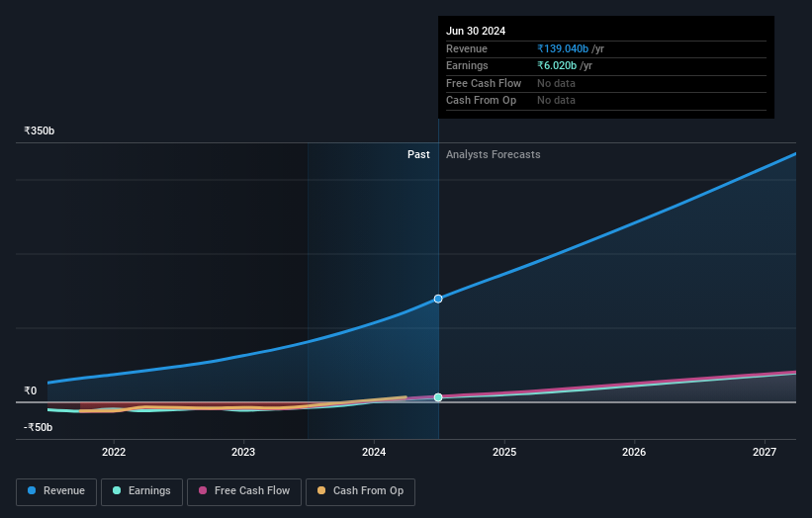The width and height of the screenshot is (812, 518).
Task: Click the ₹139.040b revenue value
Action: click(x=563, y=48)
